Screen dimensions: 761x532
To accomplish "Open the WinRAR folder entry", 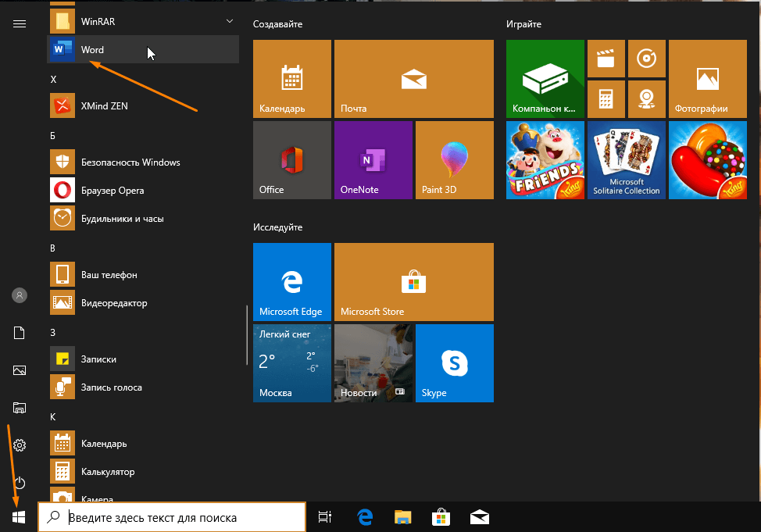I will coord(143,21).
